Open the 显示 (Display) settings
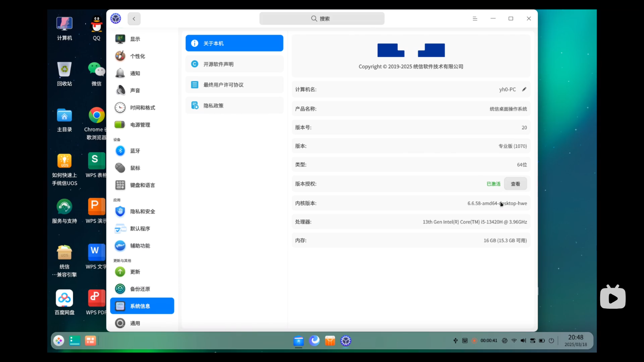644x362 pixels. click(x=142, y=39)
